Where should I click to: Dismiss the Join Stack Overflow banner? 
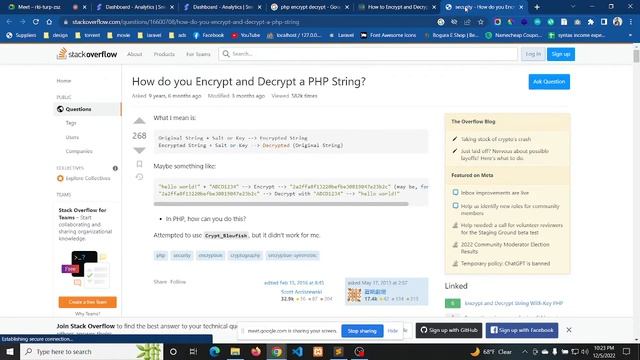569,330
